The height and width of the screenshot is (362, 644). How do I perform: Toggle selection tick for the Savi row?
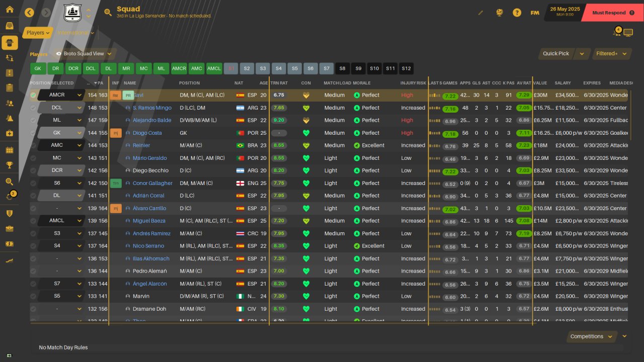(x=33, y=95)
